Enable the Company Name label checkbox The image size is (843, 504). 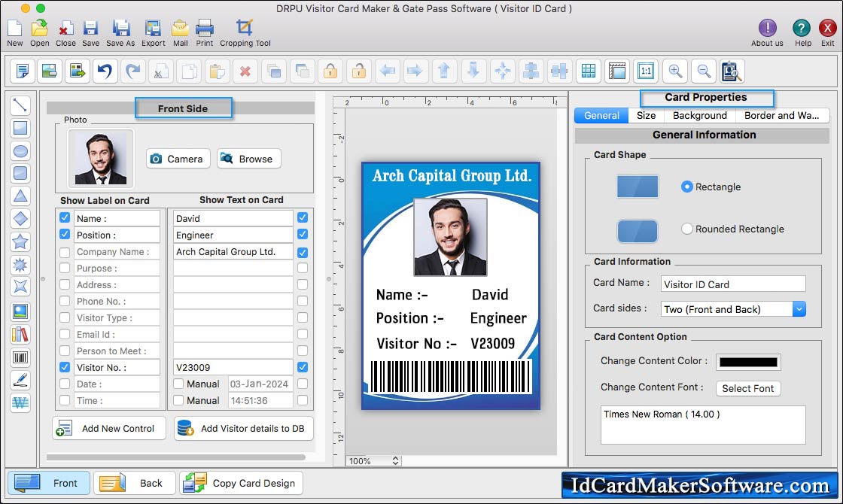[x=65, y=252]
